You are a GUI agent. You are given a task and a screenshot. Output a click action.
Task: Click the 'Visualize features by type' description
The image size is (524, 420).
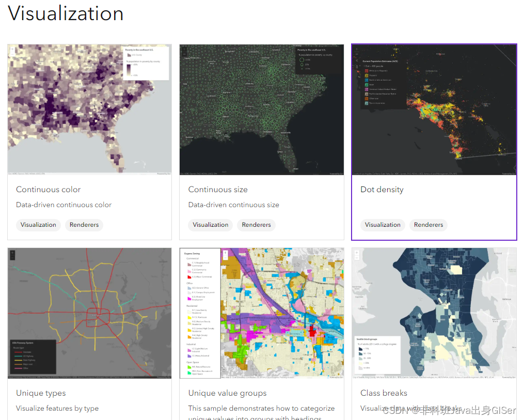[57, 408]
